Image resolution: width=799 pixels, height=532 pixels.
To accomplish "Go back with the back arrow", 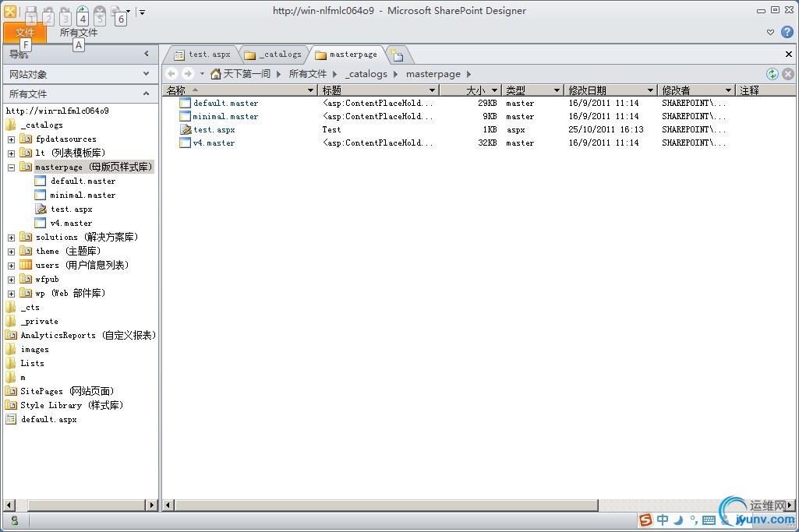I will [x=171, y=74].
